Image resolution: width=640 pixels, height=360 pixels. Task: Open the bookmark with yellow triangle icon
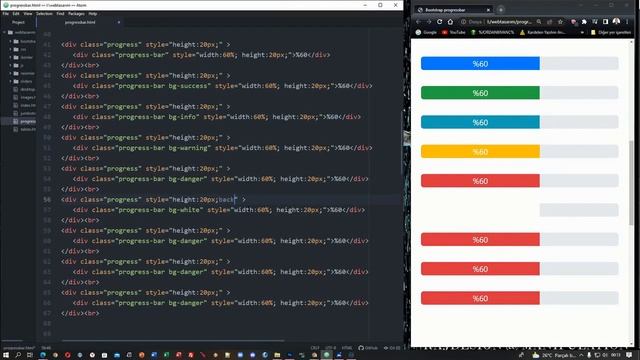[x=542, y=32]
